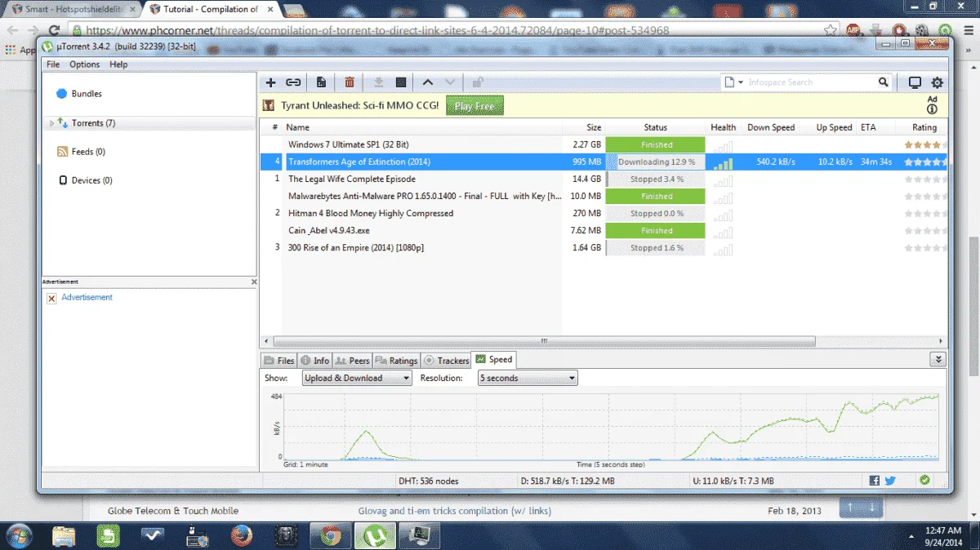Switch to the Info tab
Screen dimensions: 980x550
314,360
